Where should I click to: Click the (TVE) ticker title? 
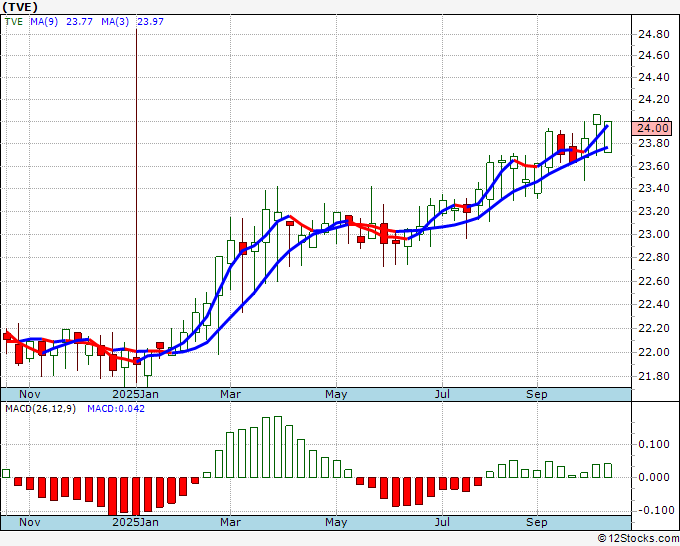click(20, 7)
